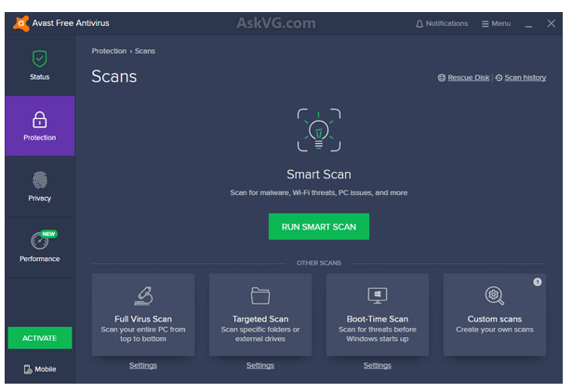Click the Privacy fingerprint icon
Screen dimensions: 572x392
point(39,179)
